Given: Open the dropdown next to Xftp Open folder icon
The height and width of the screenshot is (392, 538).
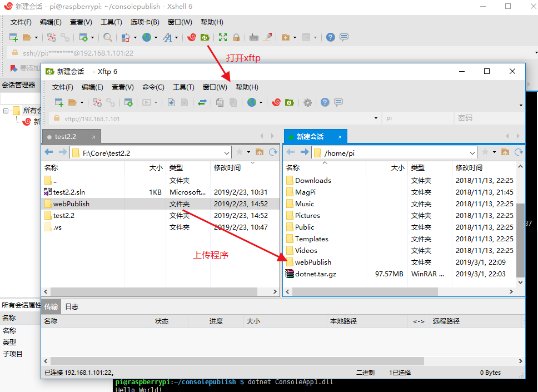Looking at the screenshot, I should point(82,102).
